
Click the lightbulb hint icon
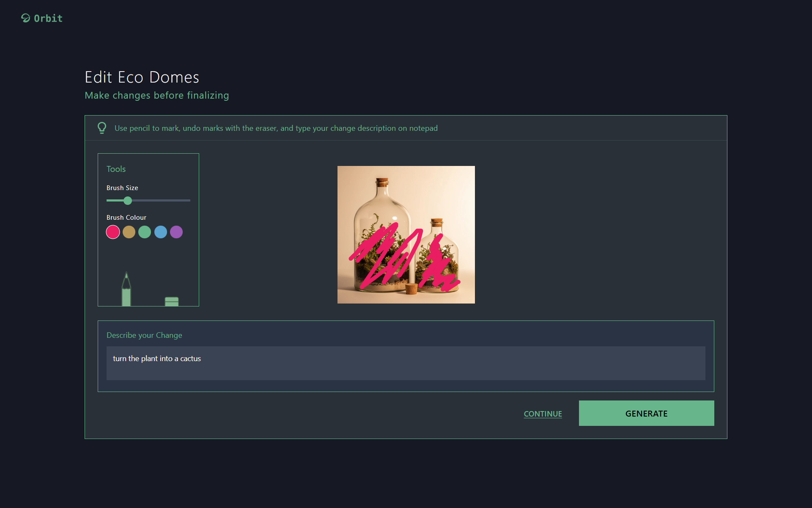(x=102, y=128)
